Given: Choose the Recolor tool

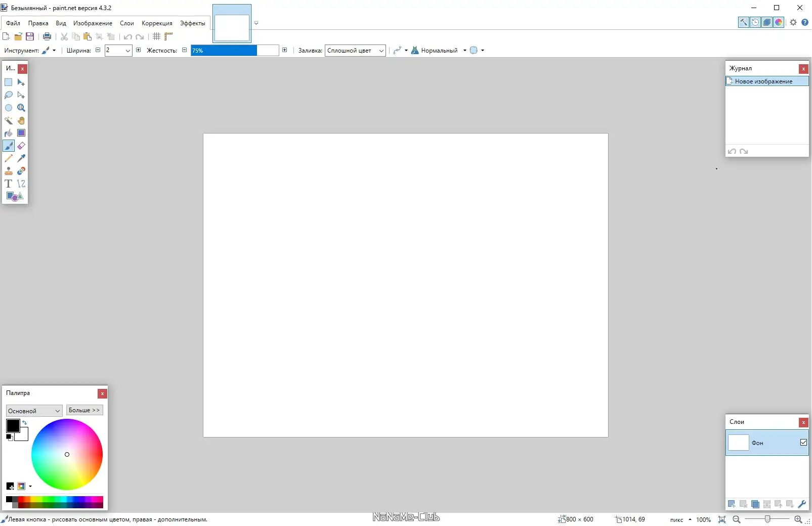Looking at the screenshot, I should (21, 171).
